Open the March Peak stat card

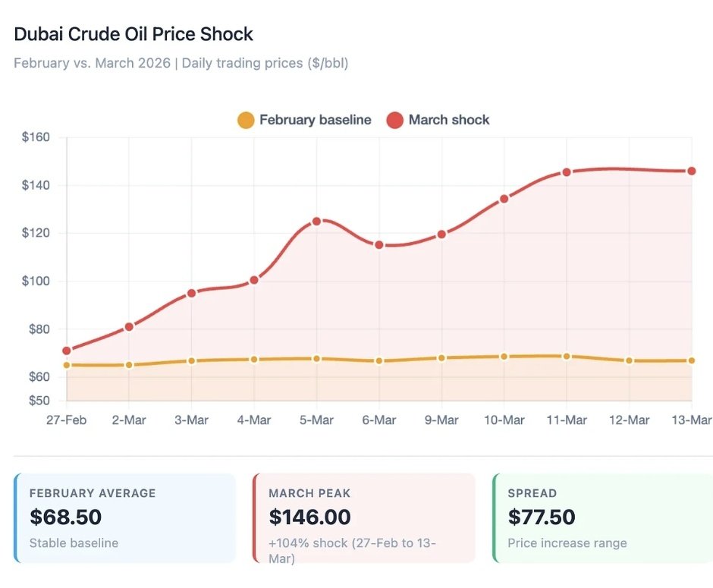[364, 518]
